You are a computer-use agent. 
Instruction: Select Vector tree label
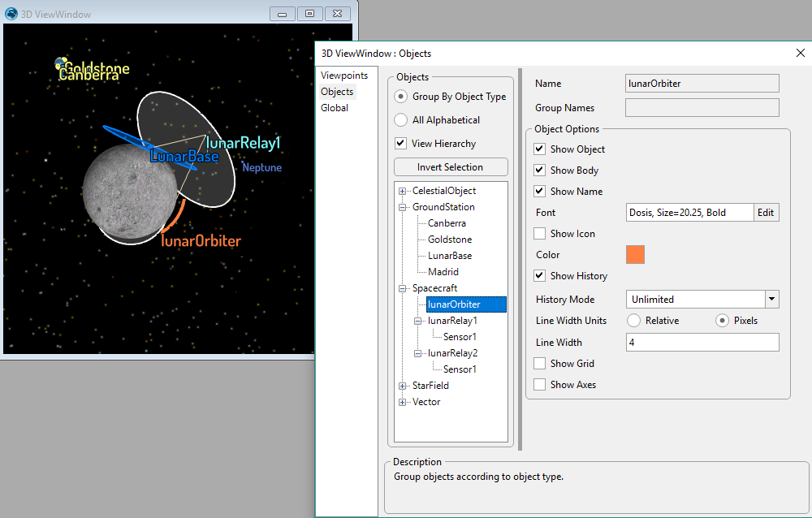tap(427, 401)
